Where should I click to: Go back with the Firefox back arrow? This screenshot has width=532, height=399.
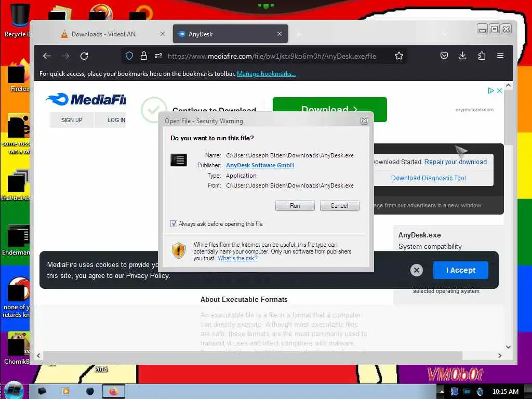point(47,56)
